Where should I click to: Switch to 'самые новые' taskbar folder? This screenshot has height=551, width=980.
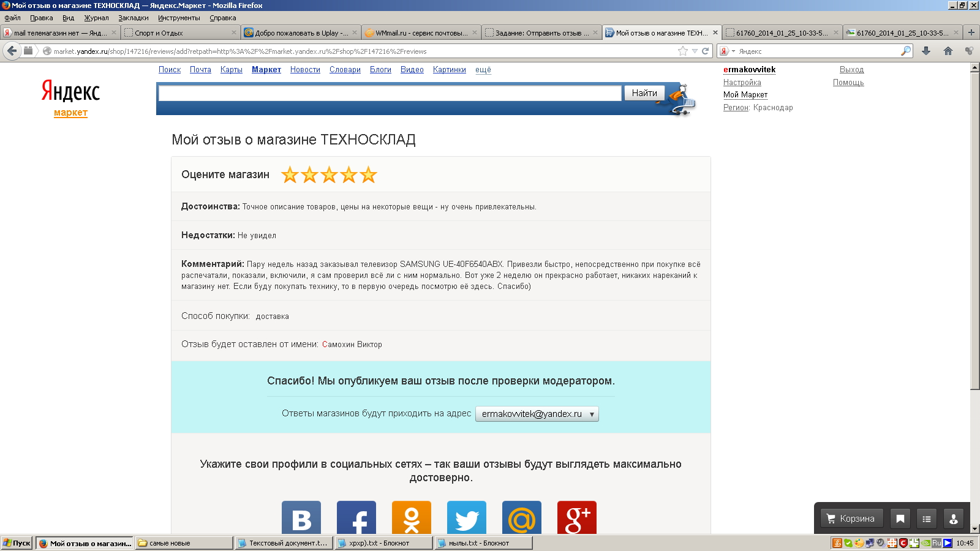click(x=184, y=543)
